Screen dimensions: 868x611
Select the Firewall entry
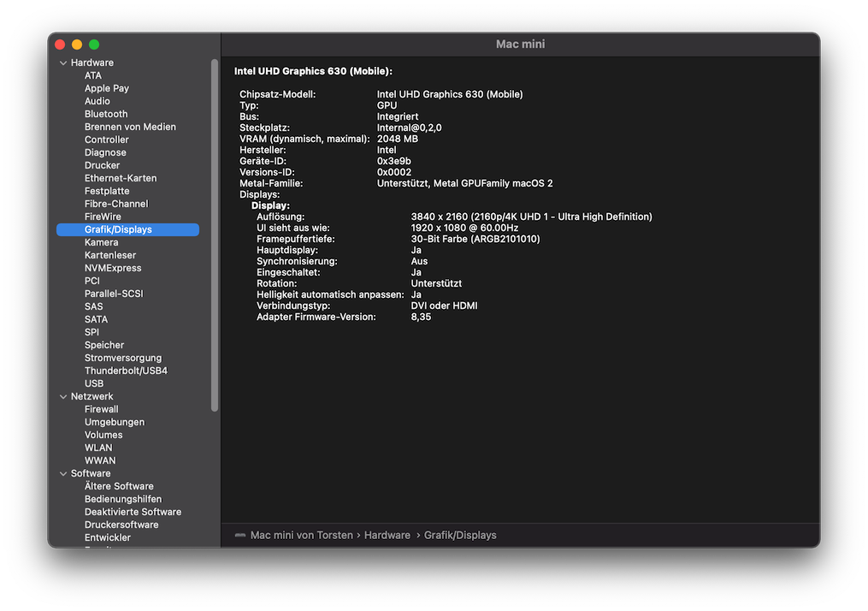click(101, 409)
